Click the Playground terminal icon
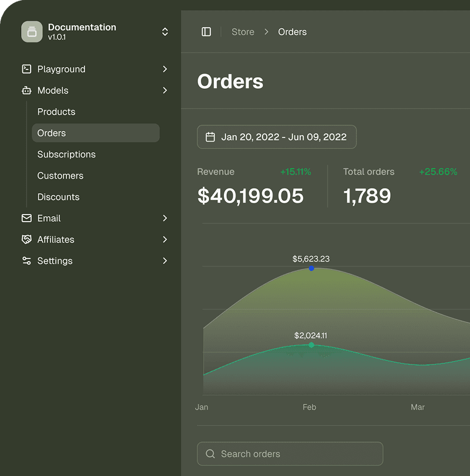This screenshot has height=476, width=470. [x=26, y=69]
